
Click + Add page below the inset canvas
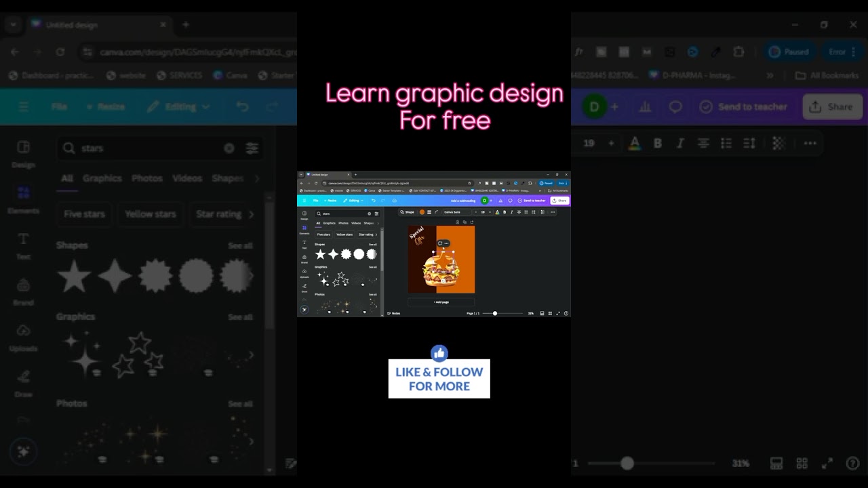pyautogui.click(x=441, y=302)
